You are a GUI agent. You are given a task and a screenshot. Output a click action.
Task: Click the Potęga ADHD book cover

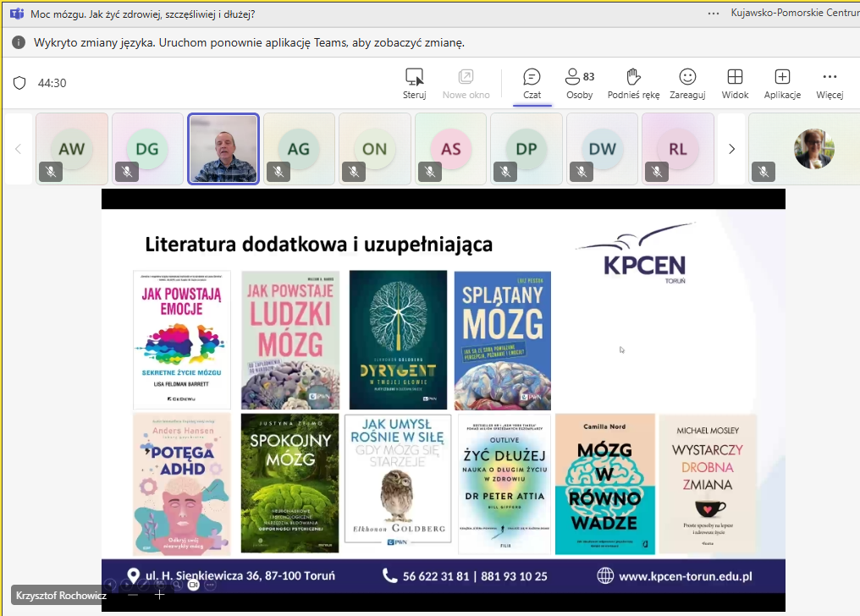(182, 484)
